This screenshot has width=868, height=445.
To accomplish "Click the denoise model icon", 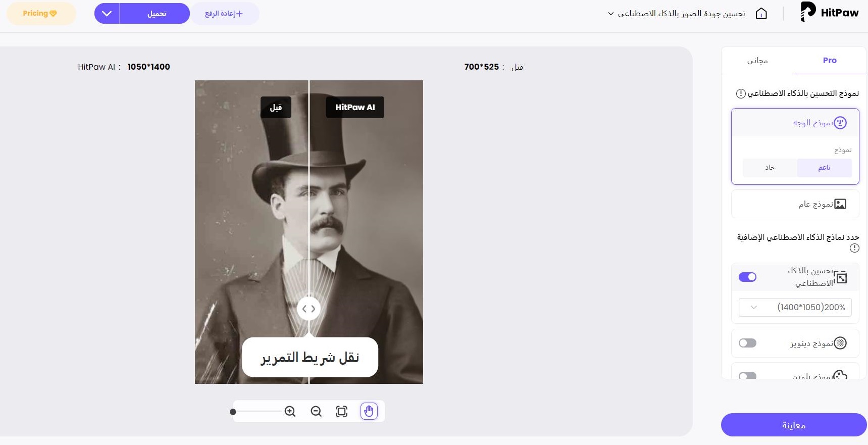I will pyautogui.click(x=840, y=343).
